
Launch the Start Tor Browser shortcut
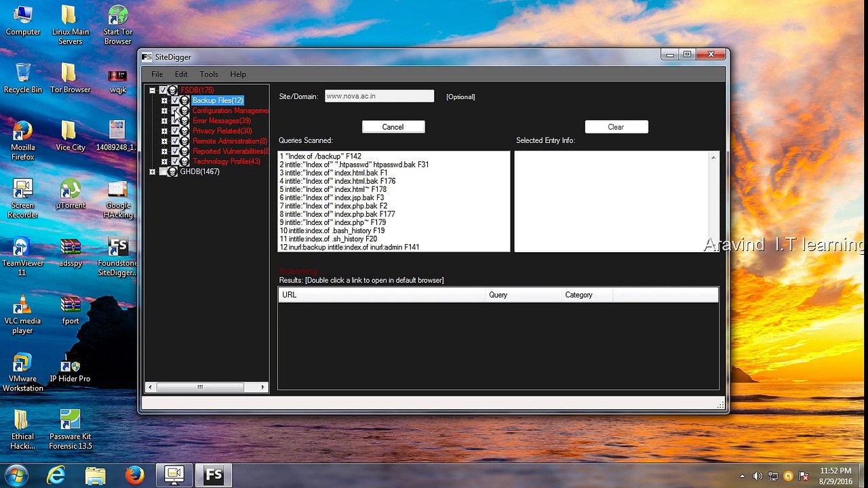[x=117, y=25]
